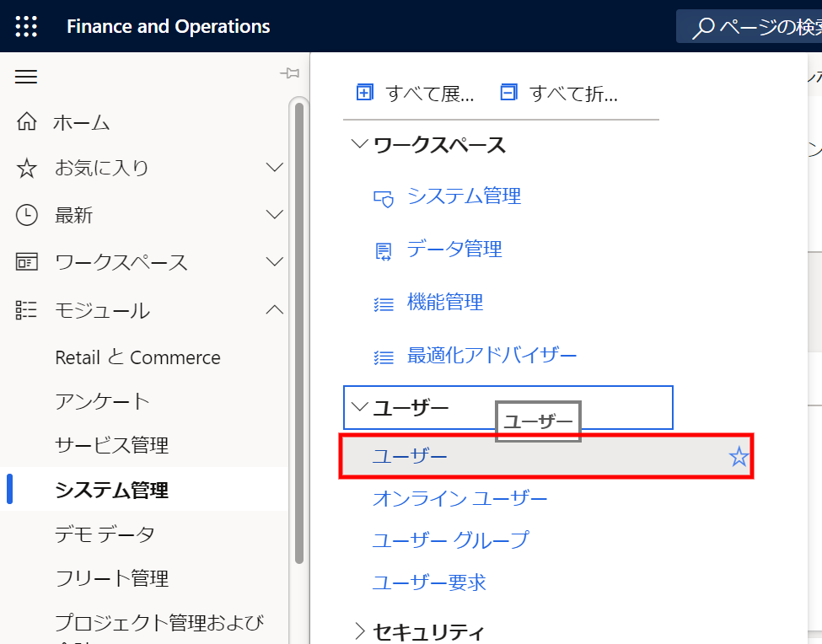This screenshot has width=822, height=644.
Task: Open プロジェクト管理および module entry
Action: (x=159, y=623)
